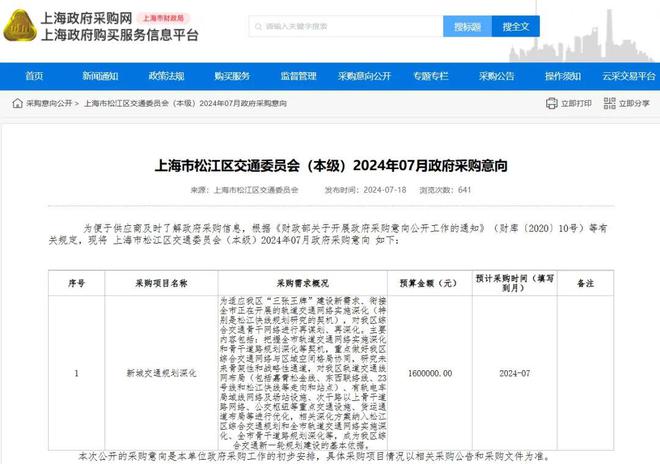
Task: Open the 首页 menu item
Action: (34, 76)
